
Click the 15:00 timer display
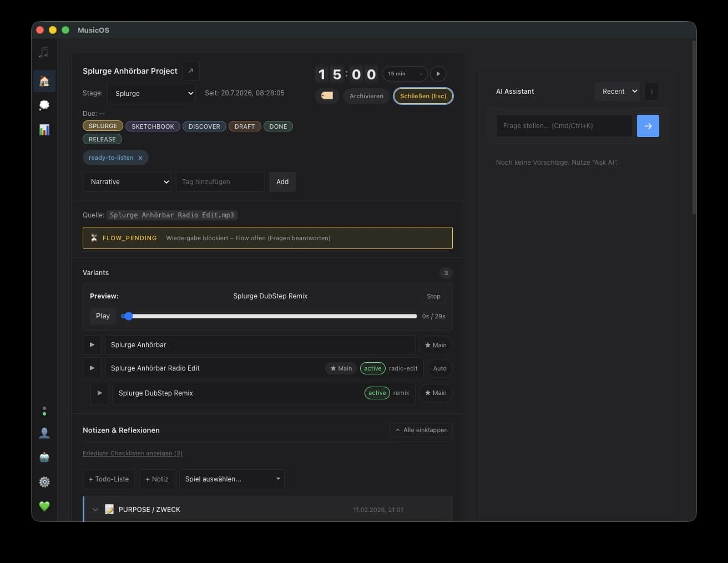click(346, 74)
